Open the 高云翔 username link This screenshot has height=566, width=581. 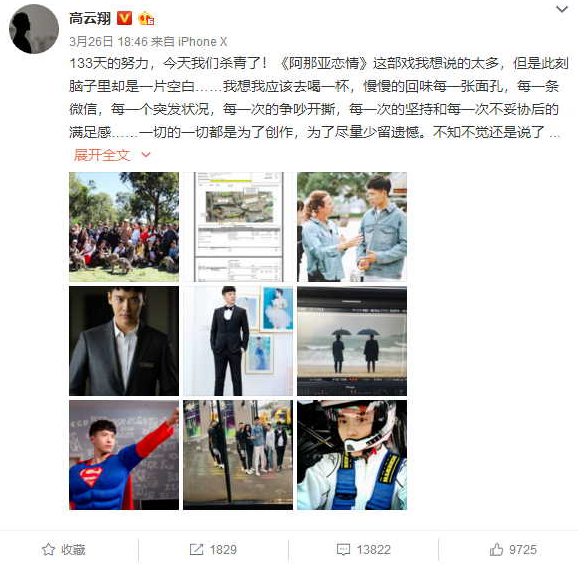[90, 18]
